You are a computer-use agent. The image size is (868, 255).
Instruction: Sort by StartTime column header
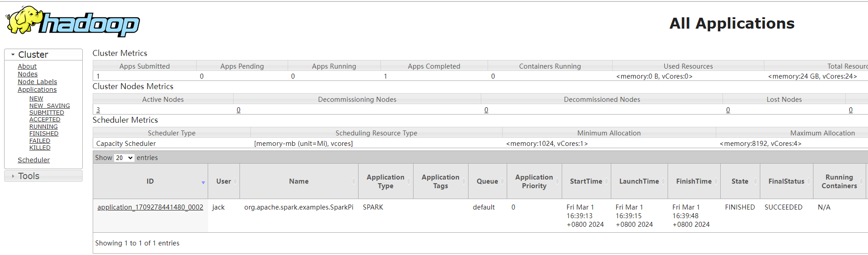(586, 181)
